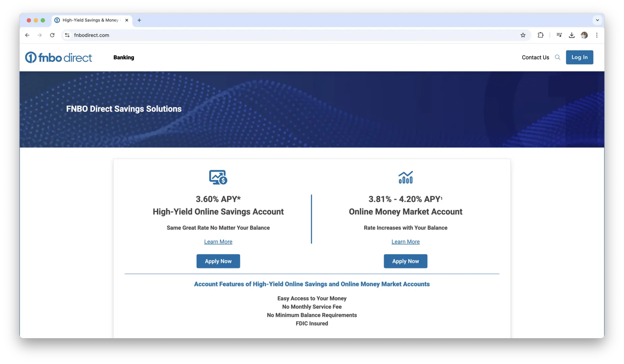Show browser downloads
Viewport: 624px width, 364px height.
(572, 35)
